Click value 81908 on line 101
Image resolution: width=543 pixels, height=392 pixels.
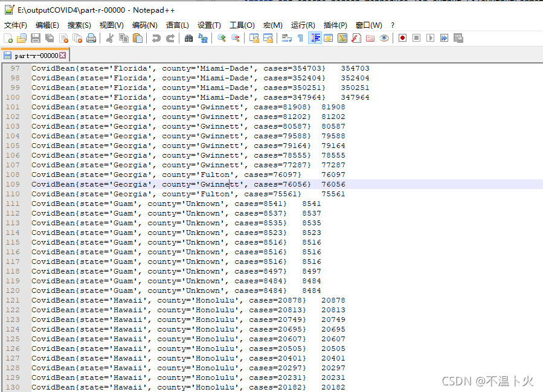pos(333,107)
